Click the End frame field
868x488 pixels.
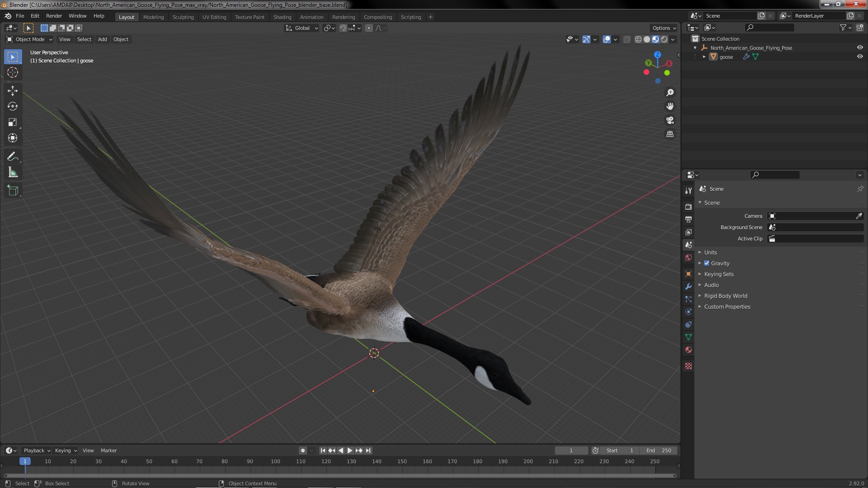click(659, 450)
